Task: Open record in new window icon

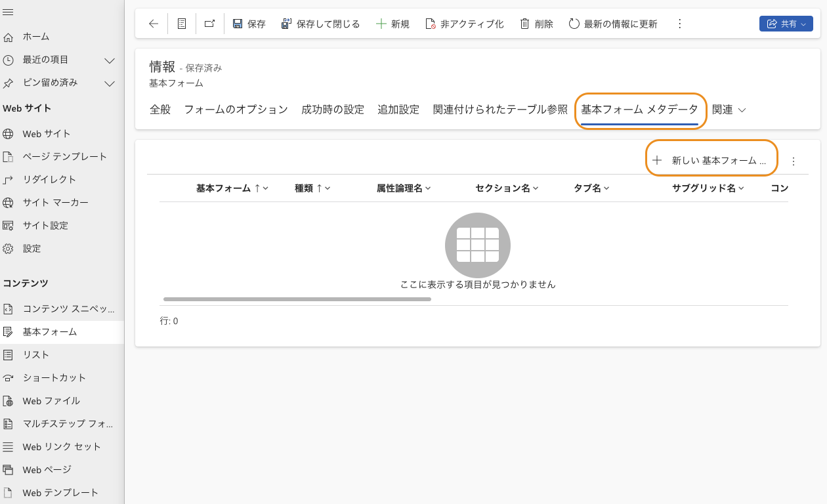Action: [x=209, y=24]
